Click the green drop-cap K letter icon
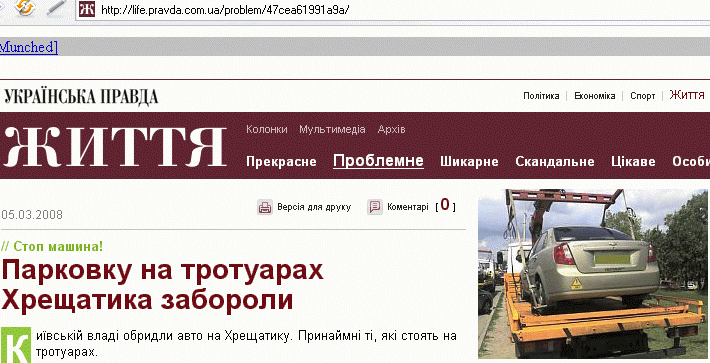This screenshot has height=363, width=710. click(16, 345)
